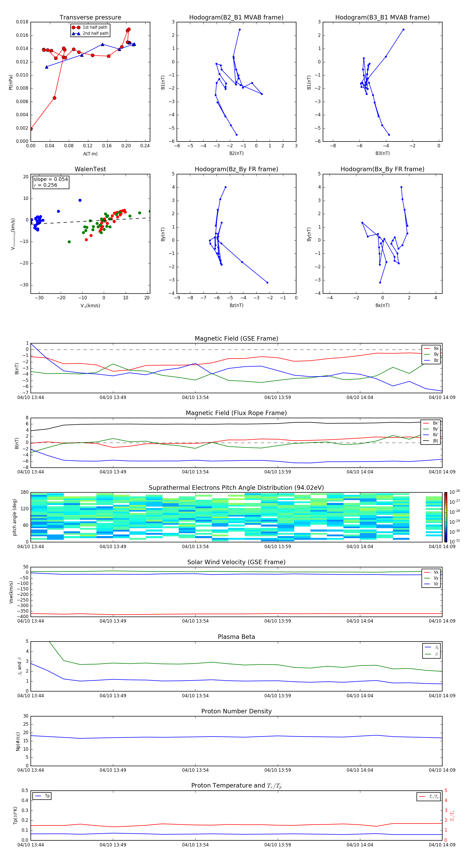Click the "Magnetic Field (Flux Rope Frame)" title

coord(236,413)
